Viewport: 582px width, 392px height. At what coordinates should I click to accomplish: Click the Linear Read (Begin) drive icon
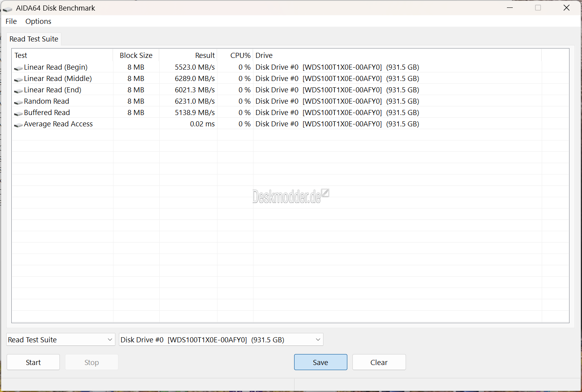click(18, 68)
